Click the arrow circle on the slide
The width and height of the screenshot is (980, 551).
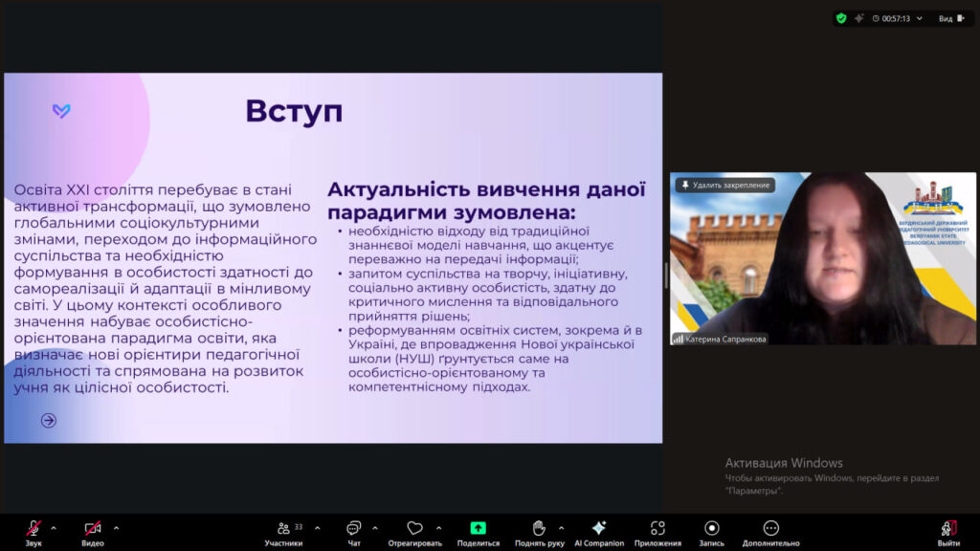49,420
